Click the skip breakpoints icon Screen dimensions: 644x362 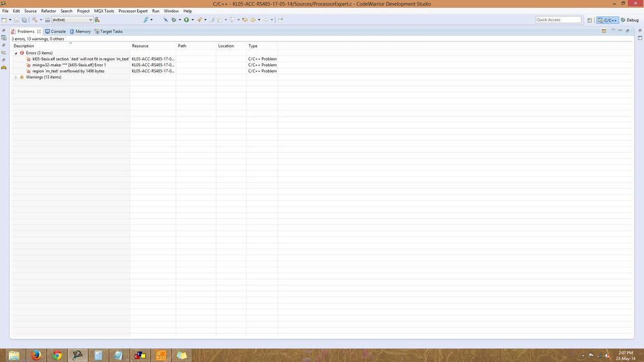coord(166,20)
